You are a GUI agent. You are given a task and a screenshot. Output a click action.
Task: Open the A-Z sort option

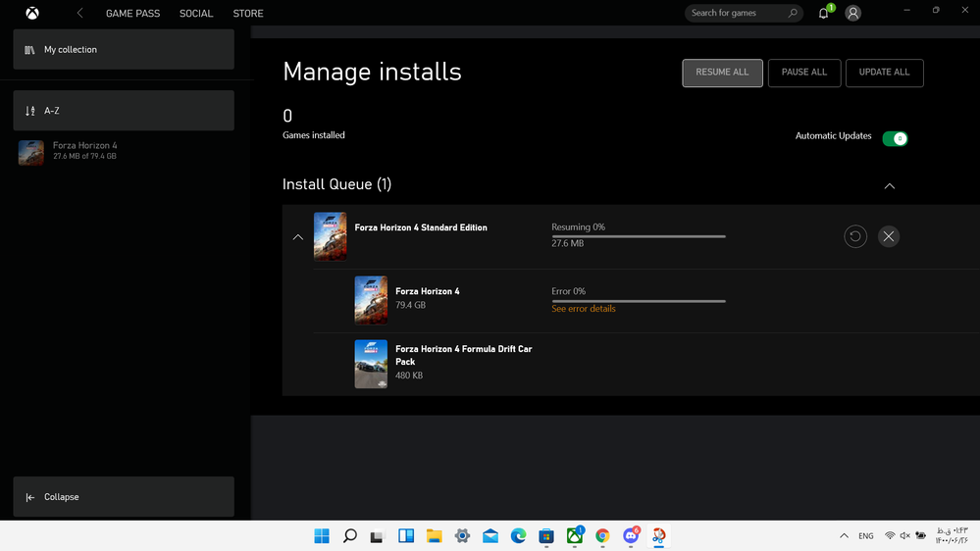point(124,111)
